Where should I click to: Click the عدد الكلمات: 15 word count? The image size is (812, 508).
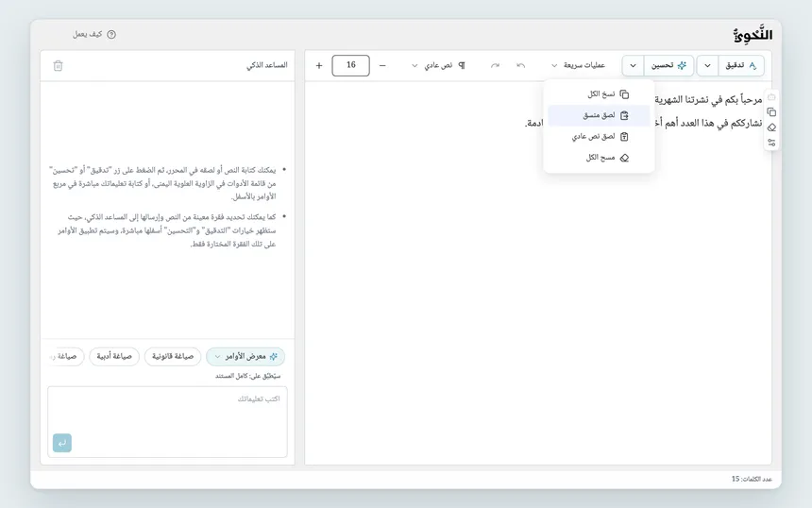pos(752,479)
